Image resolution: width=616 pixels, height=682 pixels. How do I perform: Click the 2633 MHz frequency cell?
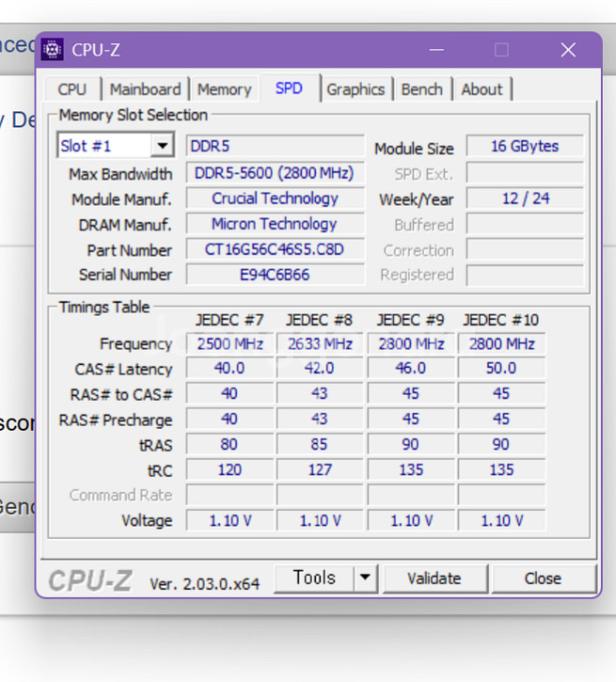click(320, 343)
